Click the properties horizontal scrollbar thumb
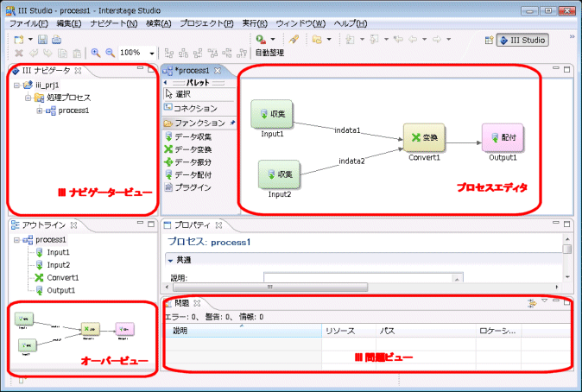The height and width of the screenshot is (392, 582). click(270, 287)
